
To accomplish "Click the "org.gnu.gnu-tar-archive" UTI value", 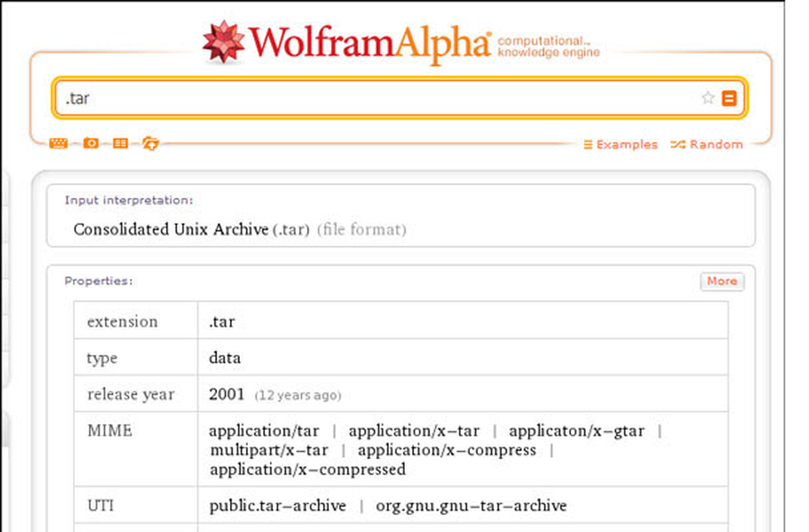I will pos(471,506).
